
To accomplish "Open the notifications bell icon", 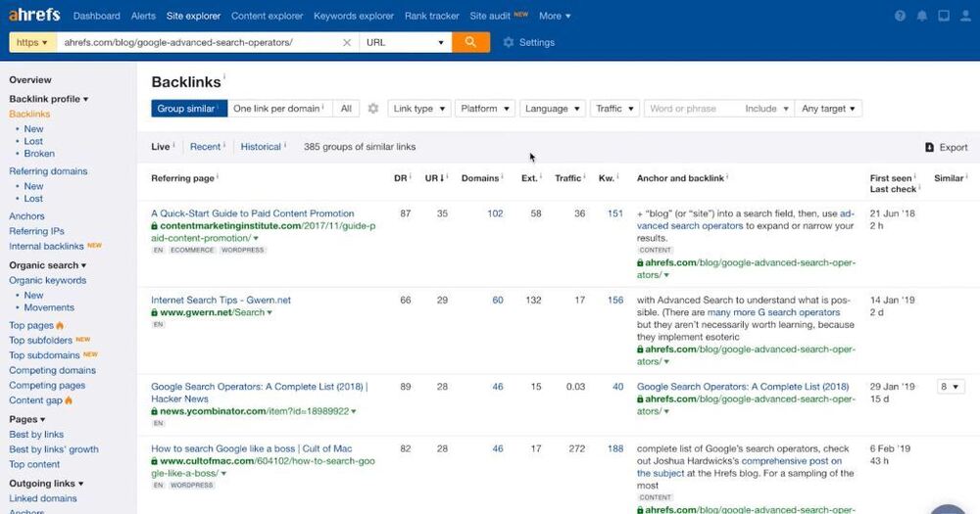I will tap(922, 16).
